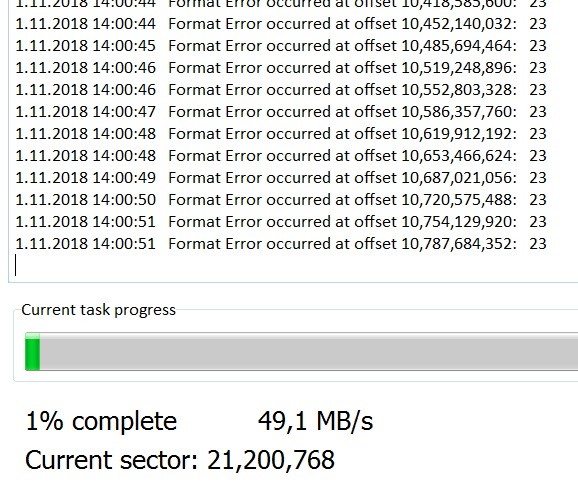This screenshot has width=578, height=484.
Task: Click the 'Current task progress' group label
Action: (98, 310)
